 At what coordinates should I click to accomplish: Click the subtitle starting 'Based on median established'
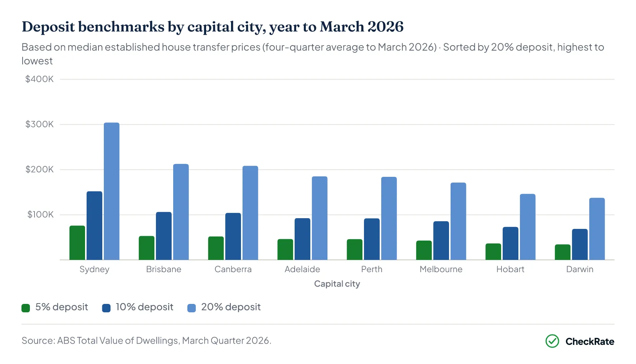tap(313, 54)
